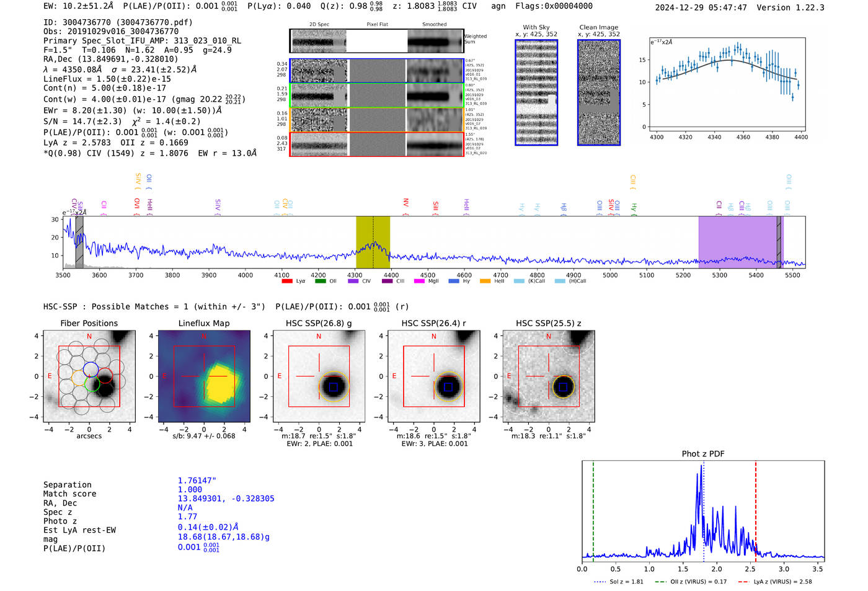Click the s/b: 9.47 +/- 0.068 caption

(x=204, y=436)
